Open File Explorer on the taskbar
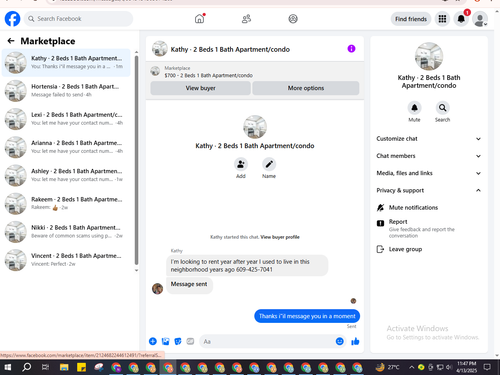The width and height of the screenshot is (500, 375). tap(64, 367)
